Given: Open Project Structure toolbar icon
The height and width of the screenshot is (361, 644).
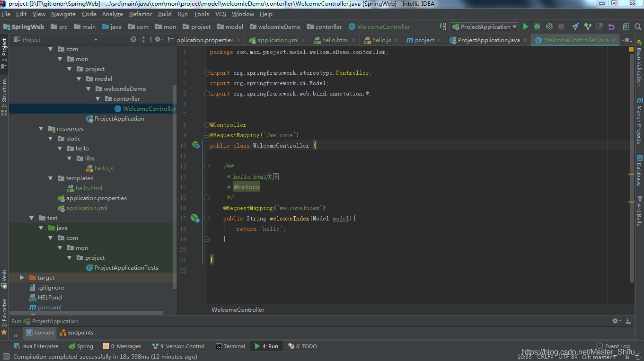Looking at the screenshot, I should (x=626, y=27).
